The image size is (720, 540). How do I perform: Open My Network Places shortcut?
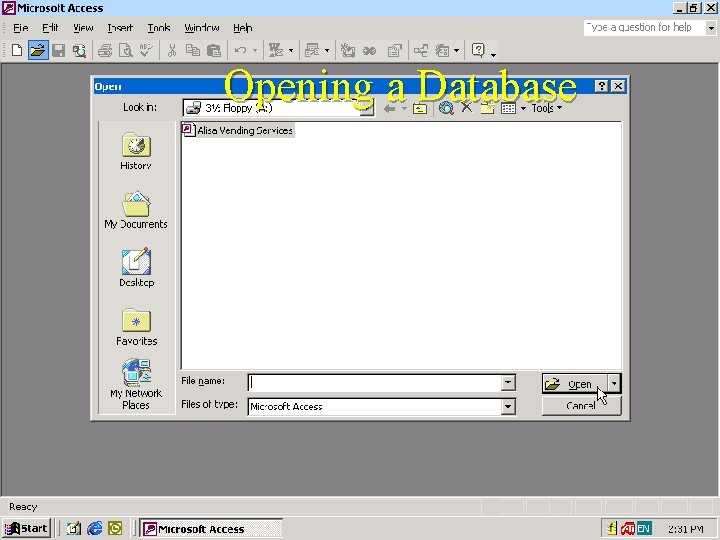(136, 385)
